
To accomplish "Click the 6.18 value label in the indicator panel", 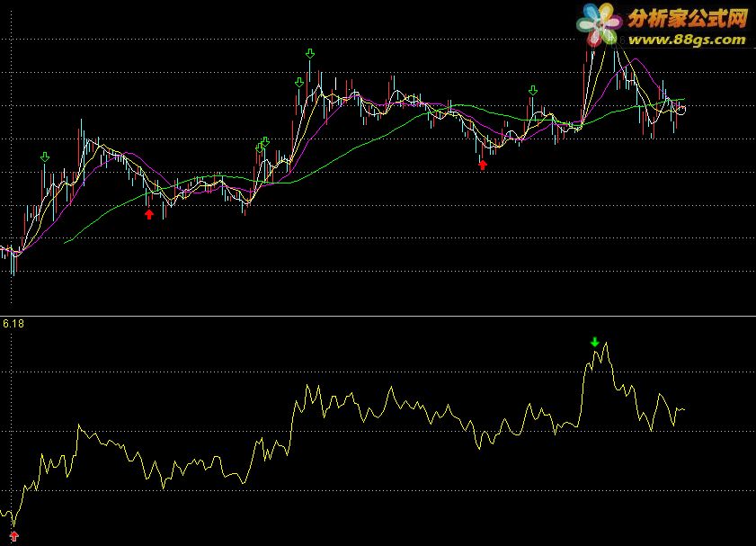I will point(13,324).
